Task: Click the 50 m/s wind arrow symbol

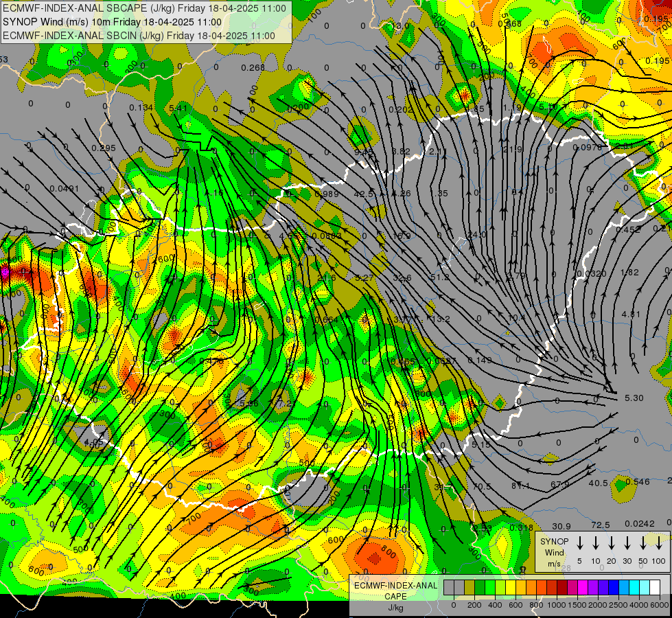Action: [643, 543]
